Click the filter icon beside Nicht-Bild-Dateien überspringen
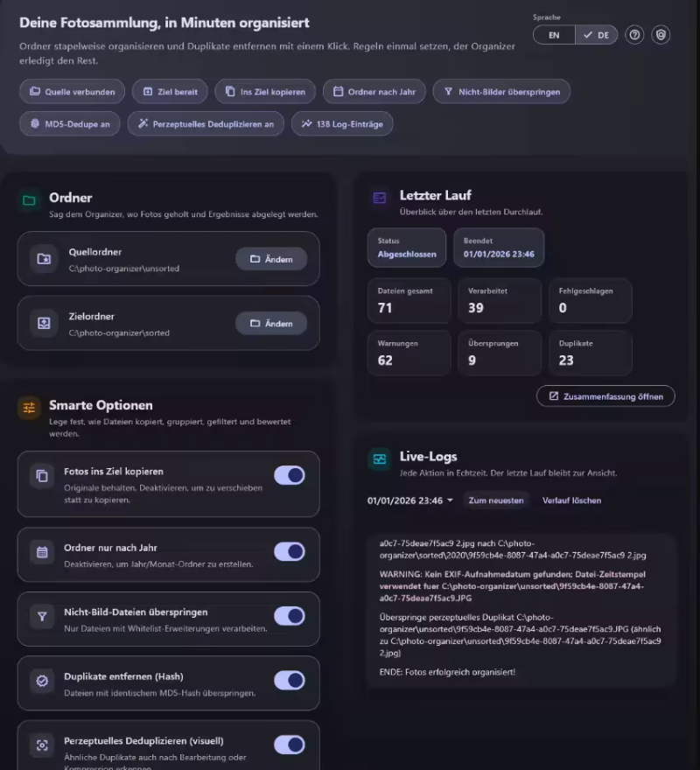700x770 pixels. pyautogui.click(x=42, y=617)
